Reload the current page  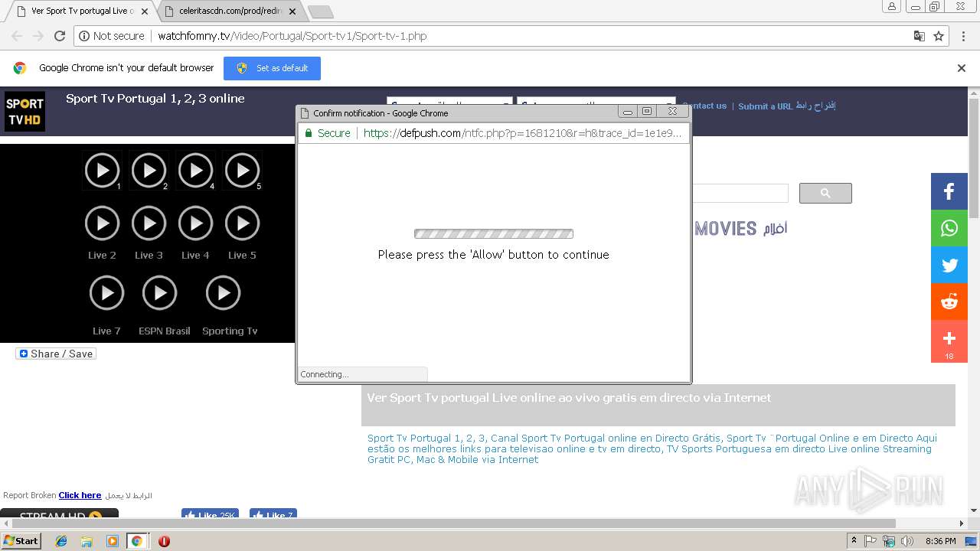pyautogui.click(x=60, y=36)
